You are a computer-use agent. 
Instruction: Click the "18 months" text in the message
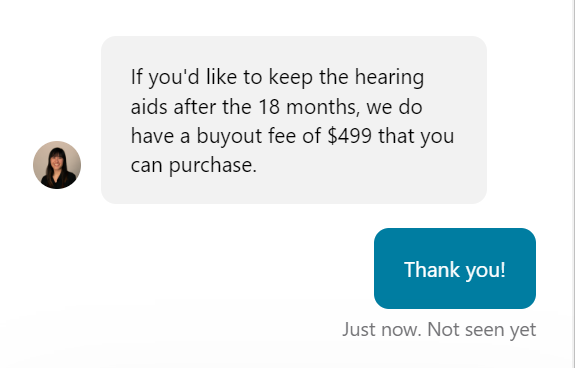pyautogui.click(x=309, y=107)
